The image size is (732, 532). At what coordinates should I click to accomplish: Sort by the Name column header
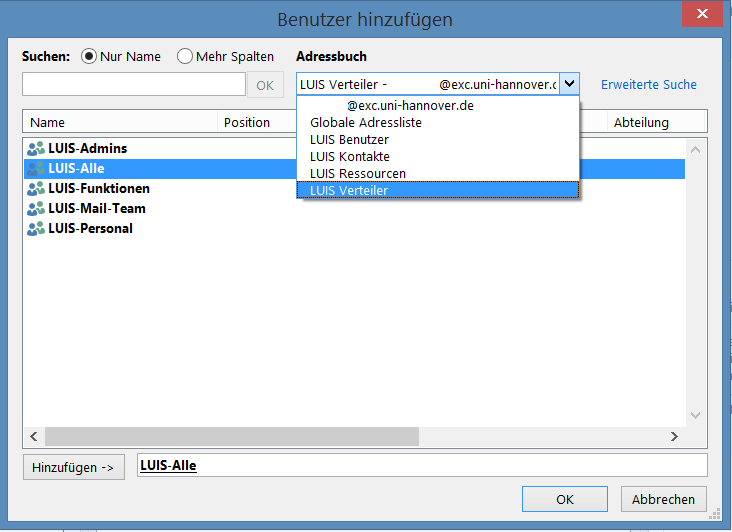tap(120, 122)
